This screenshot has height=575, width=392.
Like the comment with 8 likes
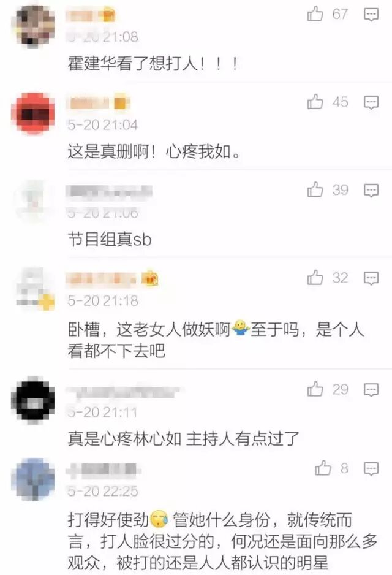point(323,468)
